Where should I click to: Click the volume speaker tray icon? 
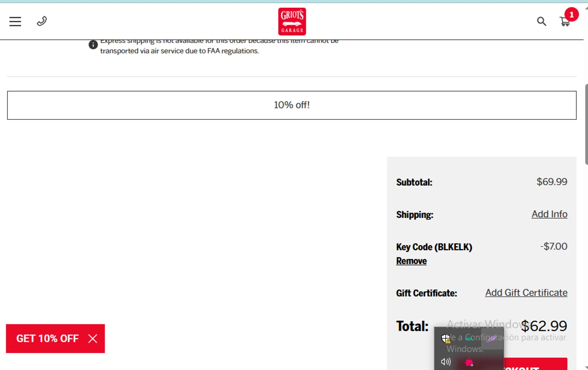coord(446,362)
